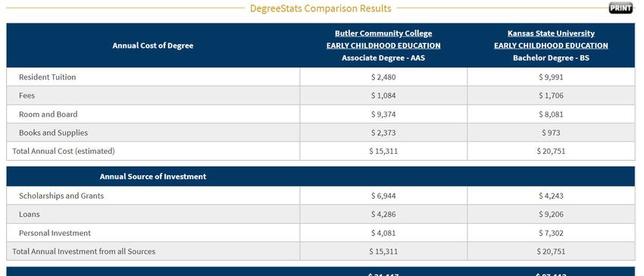Follow Butler's EARLY CHILDHOOD EDUCATION link
This screenshot has width=644, height=276.
click(383, 45)
